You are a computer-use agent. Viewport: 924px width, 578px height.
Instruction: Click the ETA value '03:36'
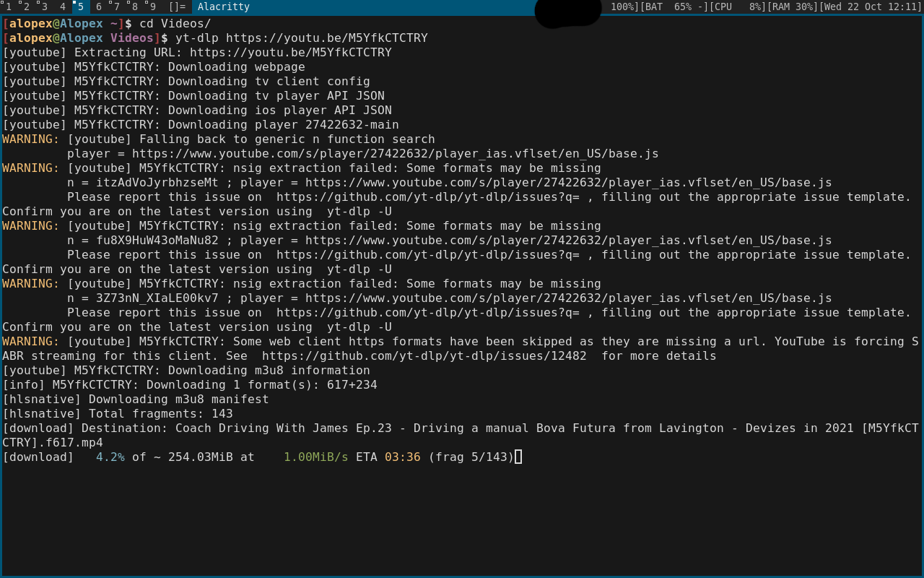click(403, 457)
